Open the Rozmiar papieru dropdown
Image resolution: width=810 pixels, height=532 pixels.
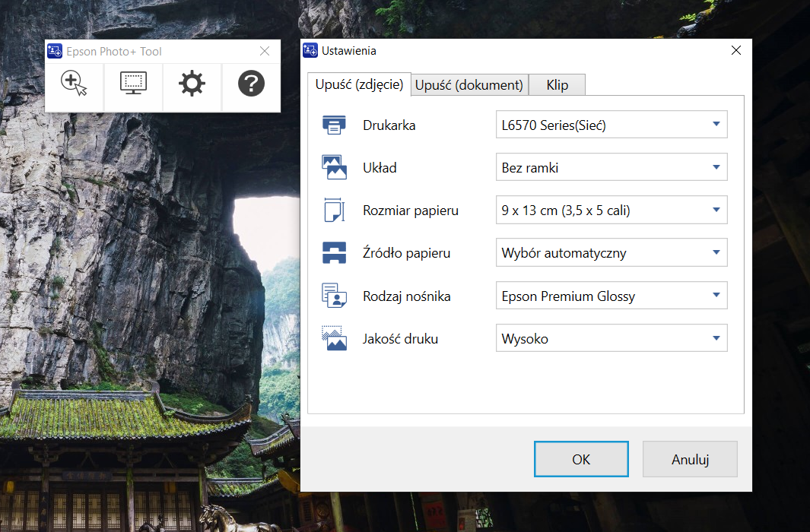[611, 211]
